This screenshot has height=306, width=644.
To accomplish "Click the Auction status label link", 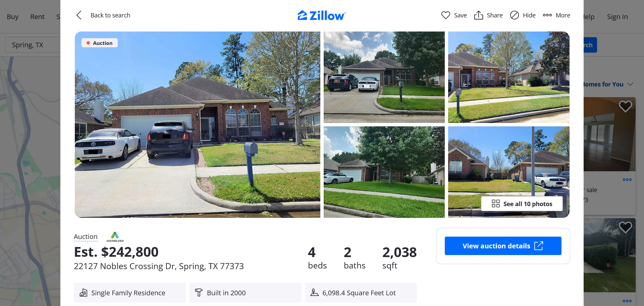I will tap(86, 237).
